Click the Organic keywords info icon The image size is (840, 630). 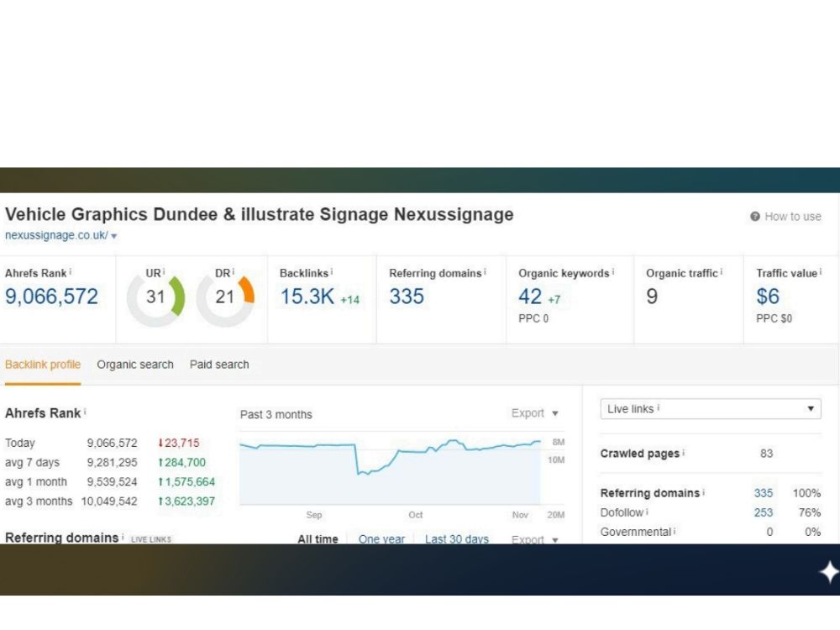(613, 272)
